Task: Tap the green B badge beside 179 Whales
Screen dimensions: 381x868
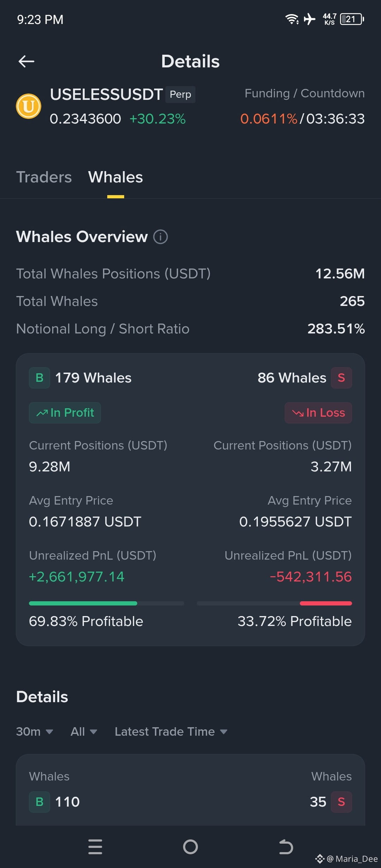Action: click(40, 378)
